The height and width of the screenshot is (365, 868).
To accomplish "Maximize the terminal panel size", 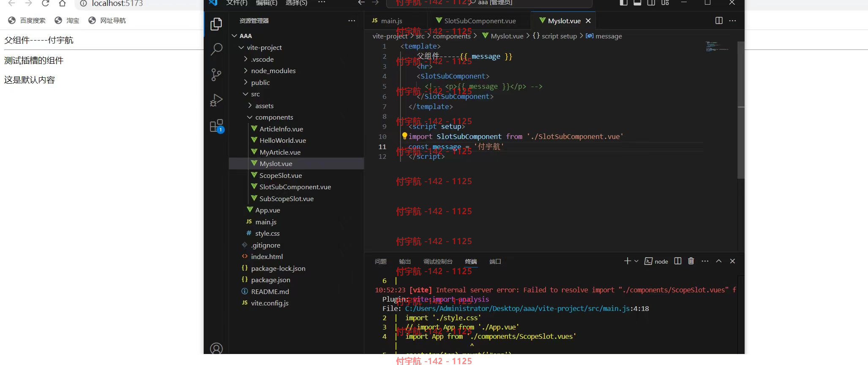I will point(719,261).
